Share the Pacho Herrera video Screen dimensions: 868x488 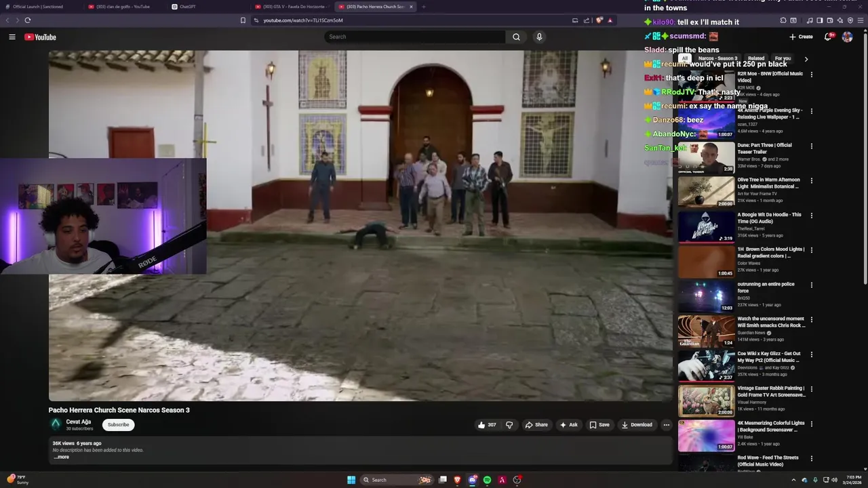536,425
